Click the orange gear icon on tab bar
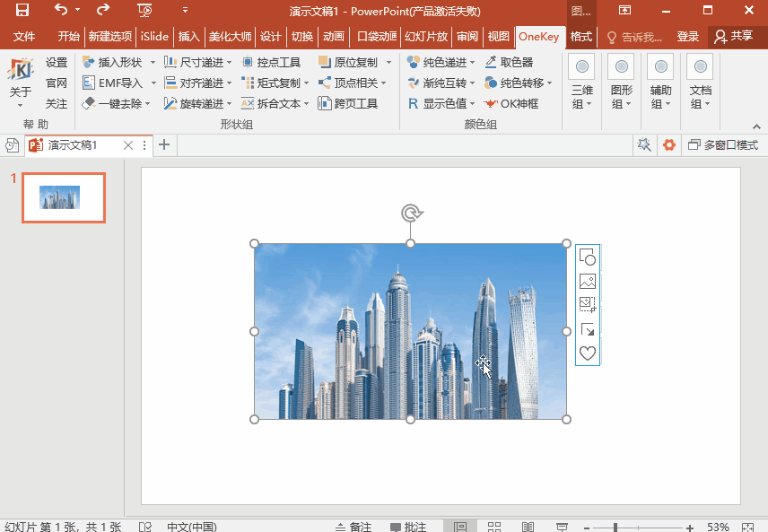This screenshot has width=768, height=532. click(x=668, y=145)
